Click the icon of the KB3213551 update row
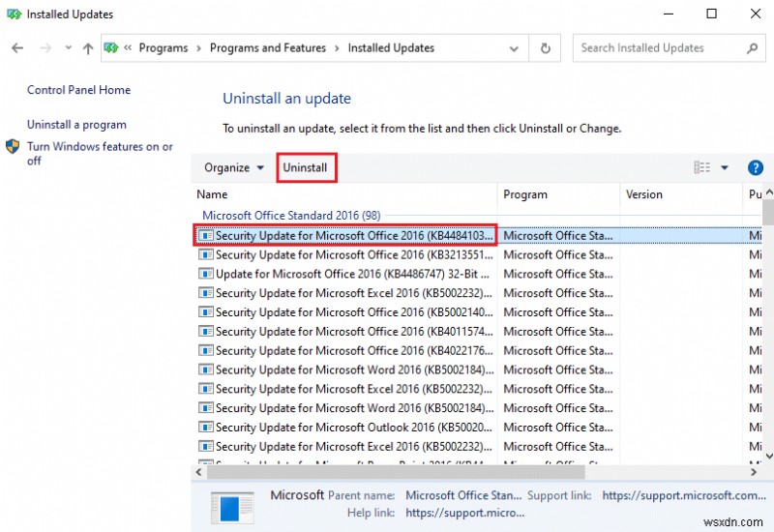 [206, 255]
